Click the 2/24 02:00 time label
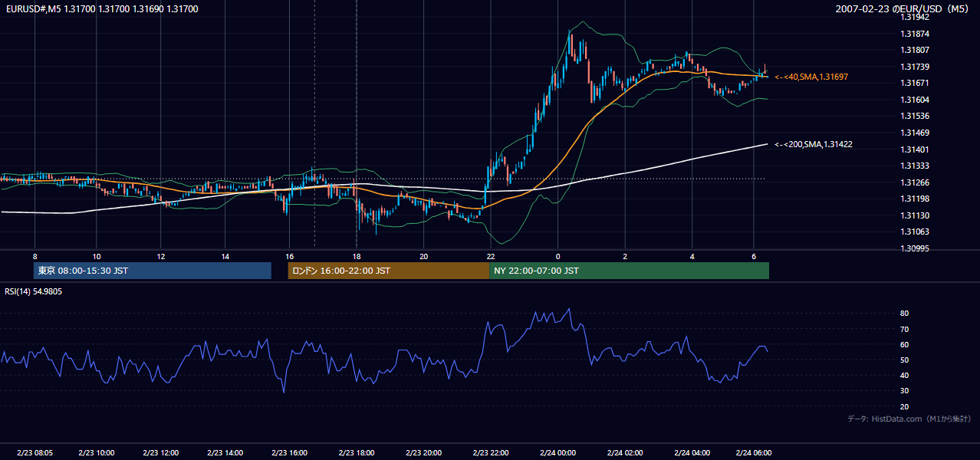The image size is (980, 460). click(625, 452)
